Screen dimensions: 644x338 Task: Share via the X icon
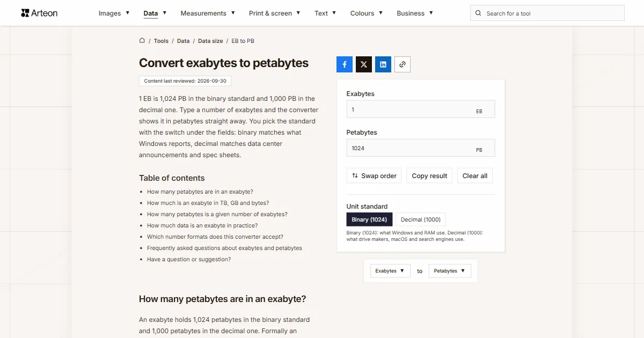click(364, 64)
